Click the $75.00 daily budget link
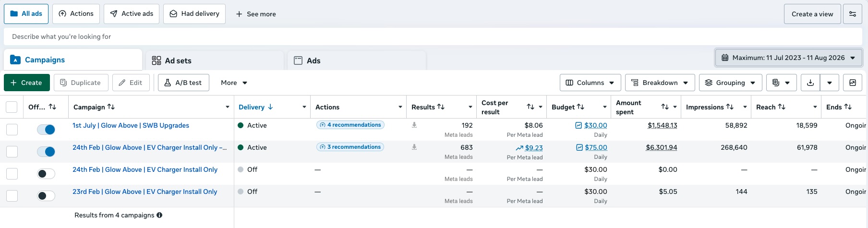 (596, 147)
